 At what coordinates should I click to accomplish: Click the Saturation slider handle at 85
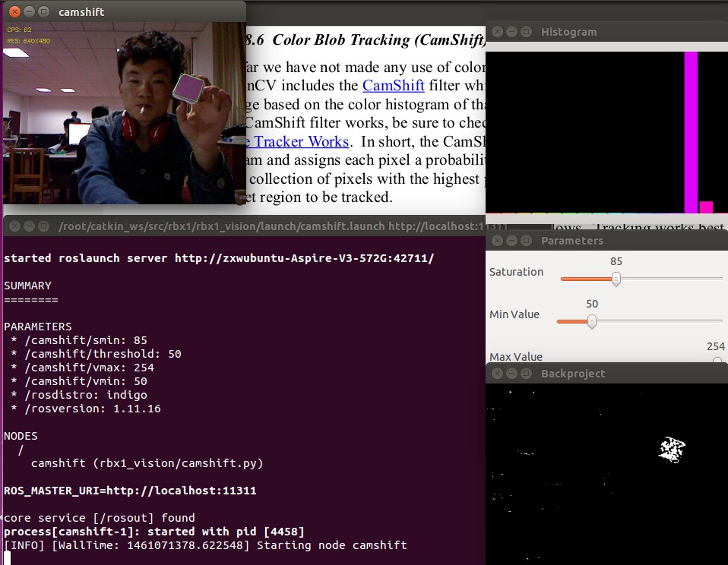pyautogui.click(x=616, y=279)
